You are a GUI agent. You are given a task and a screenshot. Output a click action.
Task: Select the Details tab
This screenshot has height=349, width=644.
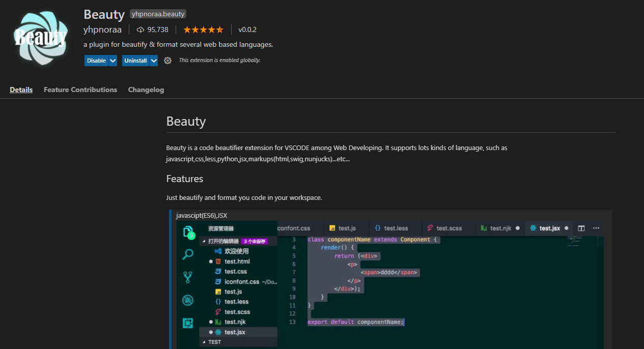[21, 90]
